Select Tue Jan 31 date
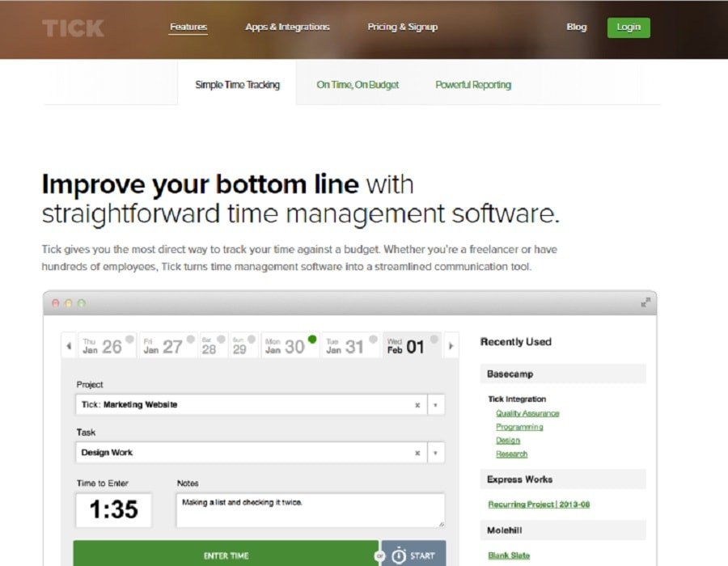The width and height of the screenshot is (728, 566). click(x=351, y=345)
